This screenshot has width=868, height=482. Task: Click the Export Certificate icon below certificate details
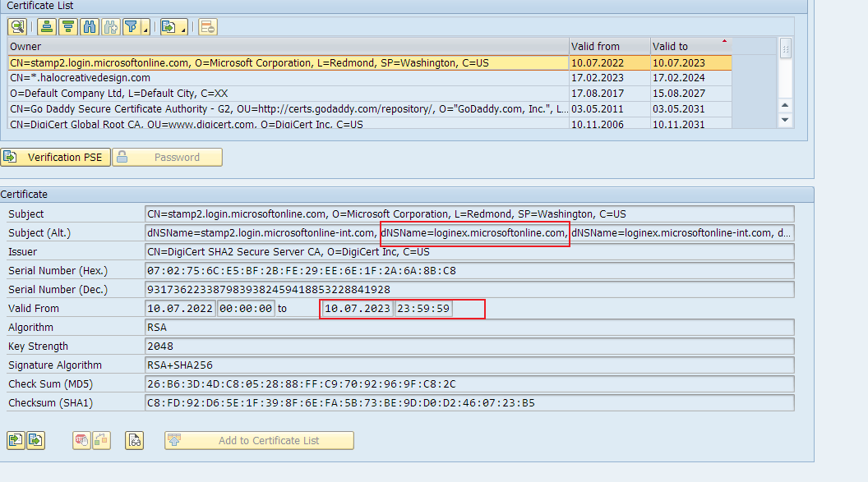point(35,440)
